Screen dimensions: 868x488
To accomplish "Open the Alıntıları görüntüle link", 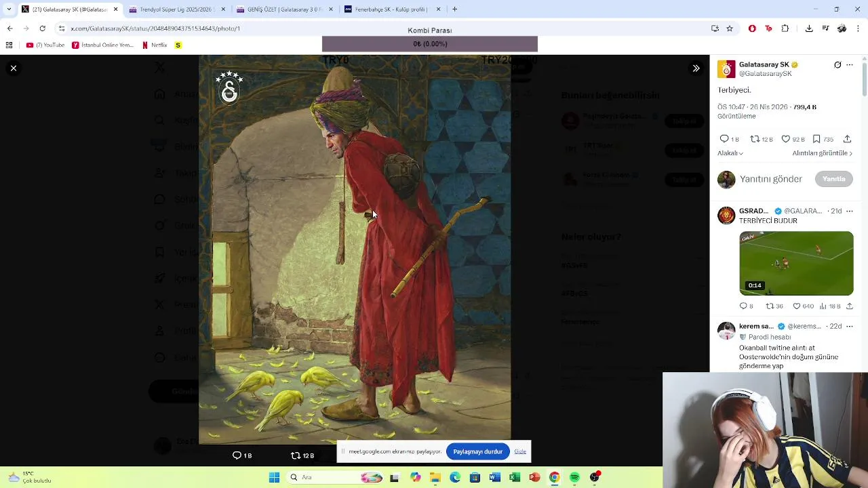I will pyautogui.click(x=822, y=153).
